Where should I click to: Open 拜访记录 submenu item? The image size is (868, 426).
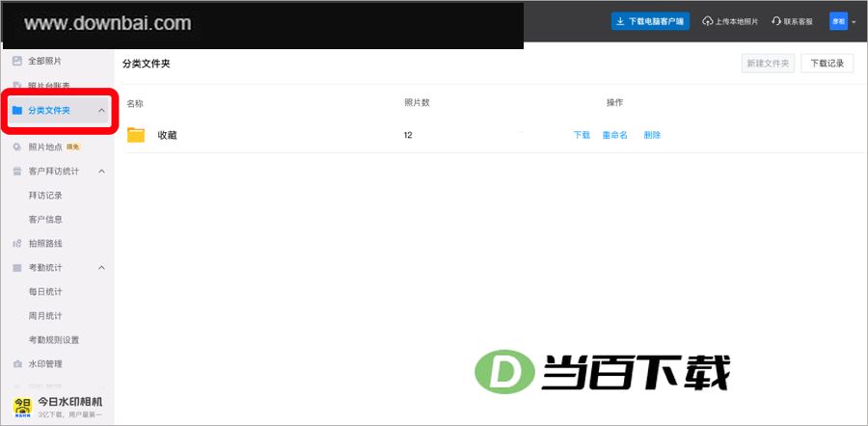click(x=45, y=196)
